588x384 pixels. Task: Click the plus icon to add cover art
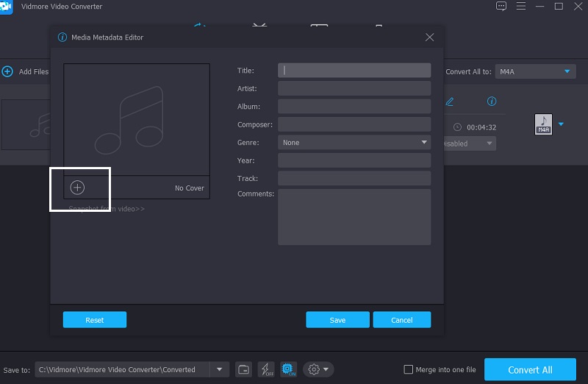click(77, 188)
